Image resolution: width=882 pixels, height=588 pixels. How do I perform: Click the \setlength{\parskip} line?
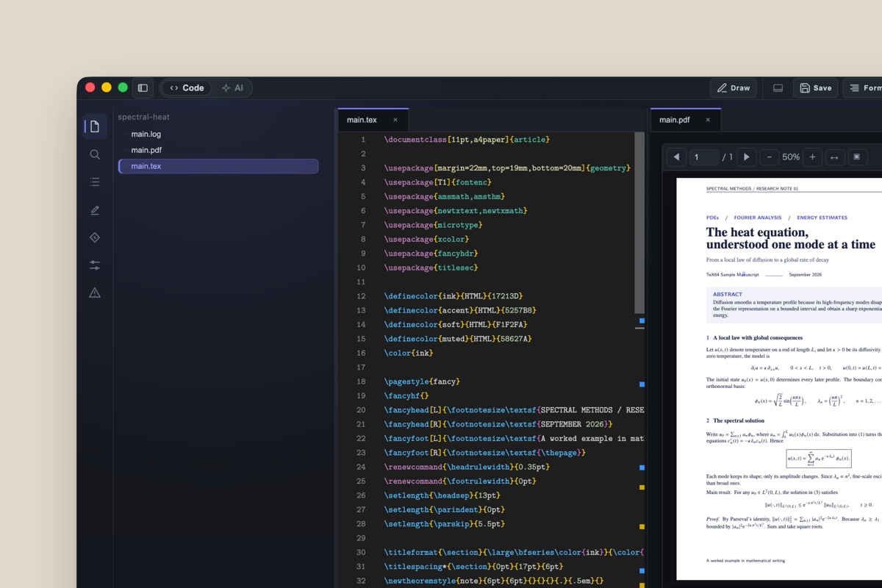[445, 524]
